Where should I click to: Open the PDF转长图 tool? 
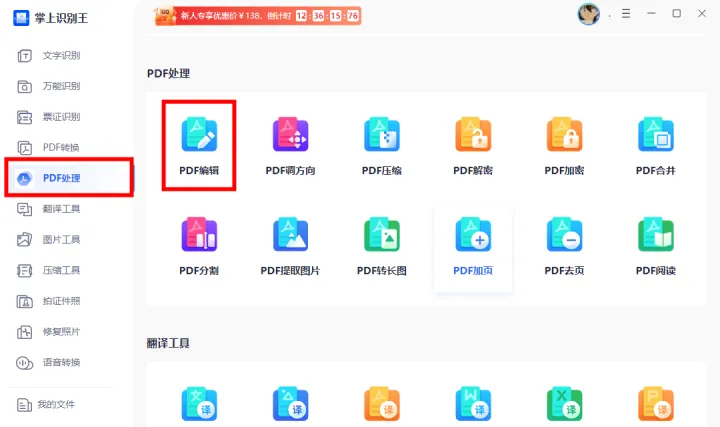pyautogui.click(x=382, y=246)
